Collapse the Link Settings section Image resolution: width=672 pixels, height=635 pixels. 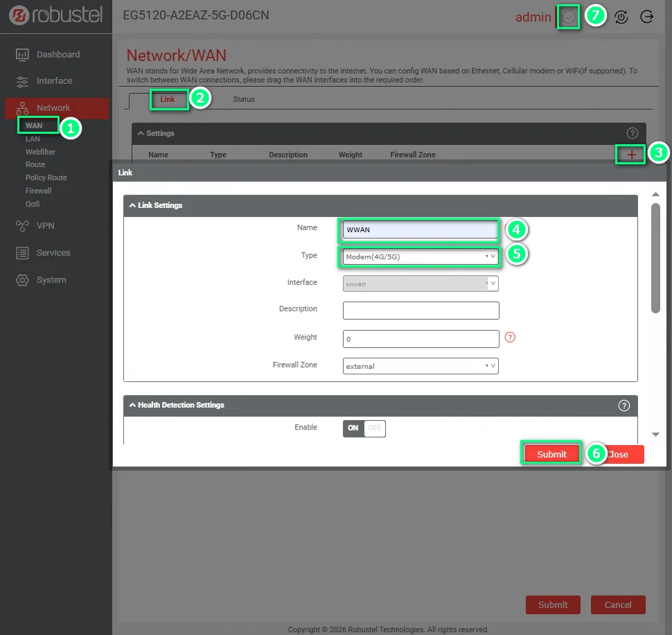coord(133,205)
